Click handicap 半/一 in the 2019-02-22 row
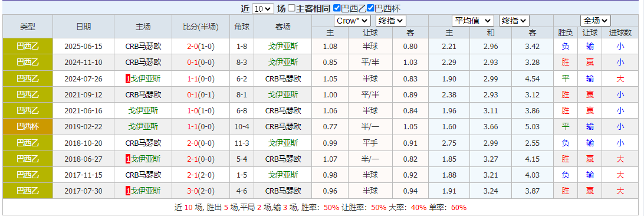 370,126
